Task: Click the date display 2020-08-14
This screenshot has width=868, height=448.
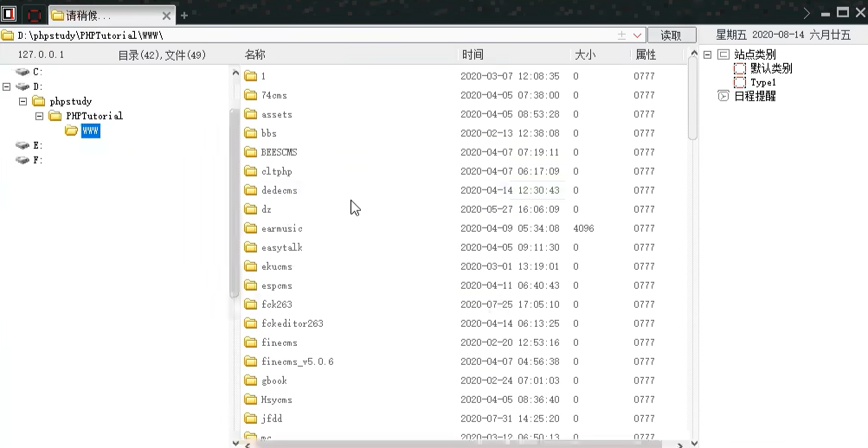Action: click(778, 35)
